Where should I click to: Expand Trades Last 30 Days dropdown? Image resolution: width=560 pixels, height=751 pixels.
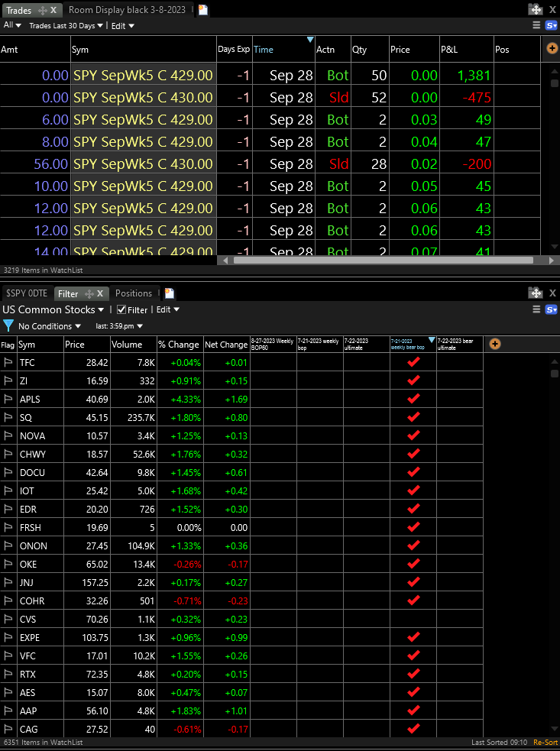(x=64, y=26)
